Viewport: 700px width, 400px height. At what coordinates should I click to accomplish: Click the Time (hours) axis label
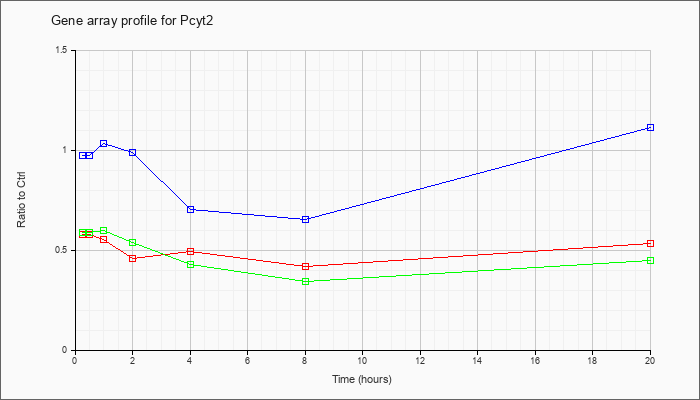[x=362, y=380]
